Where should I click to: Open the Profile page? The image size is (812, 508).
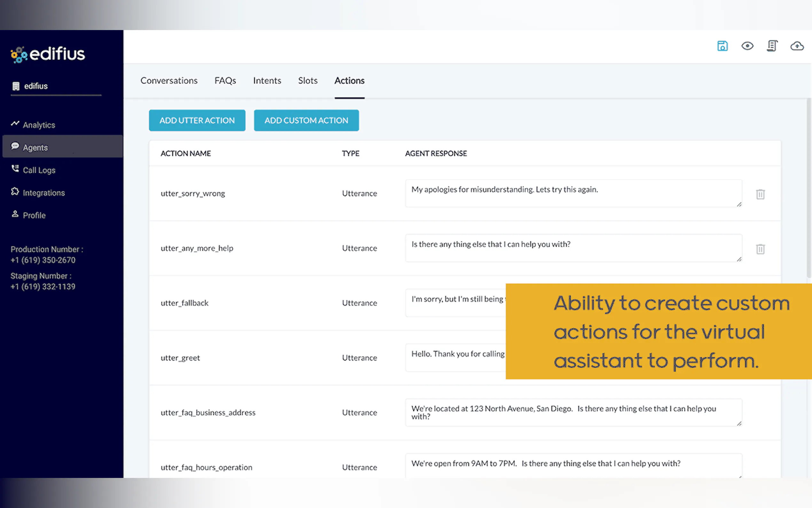tap(34, 215)
